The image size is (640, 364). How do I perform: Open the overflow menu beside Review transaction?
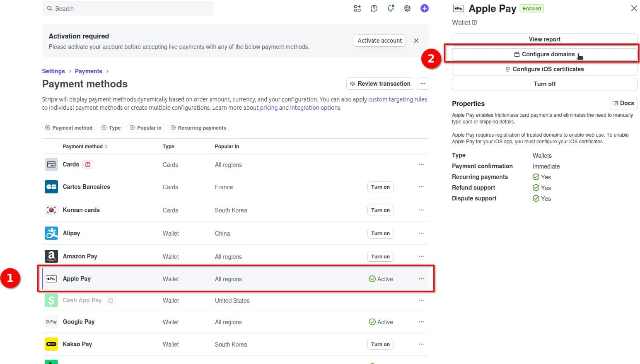click(x=423, y=84)
